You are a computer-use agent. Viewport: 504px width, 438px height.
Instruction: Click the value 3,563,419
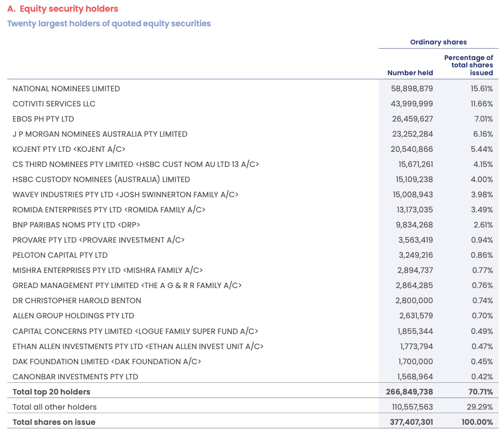pos(416,240)
